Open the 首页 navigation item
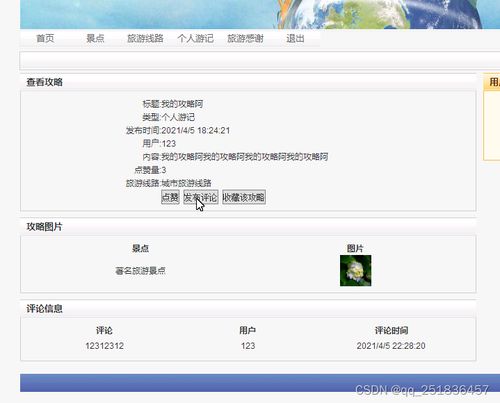 click(x=45, y=38)
